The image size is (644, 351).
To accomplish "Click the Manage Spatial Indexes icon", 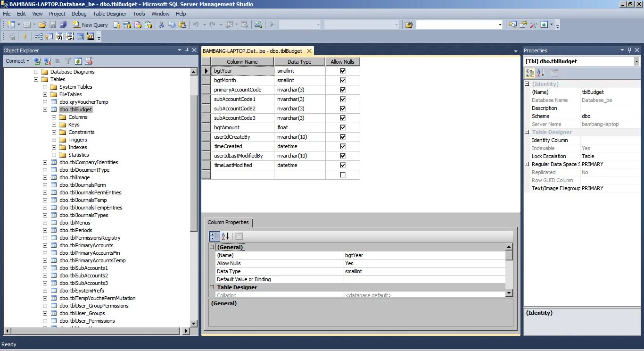I will click(91, 36).
